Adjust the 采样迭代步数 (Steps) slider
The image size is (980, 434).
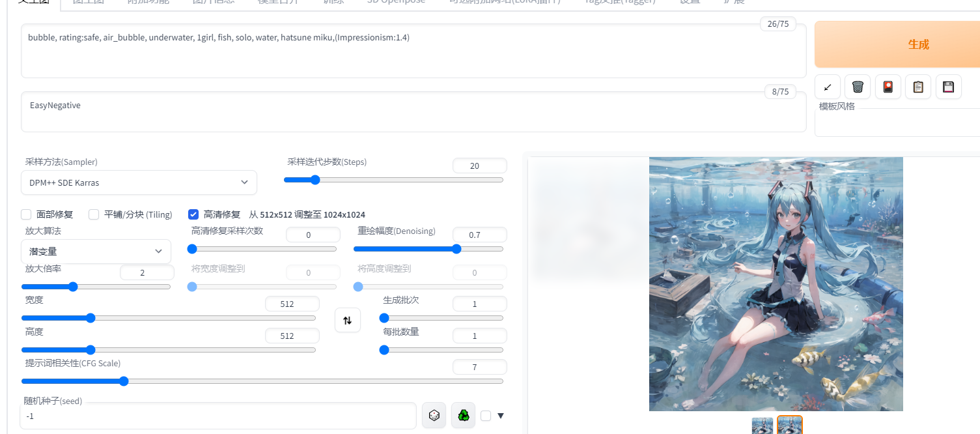click(x=394, y=180)
